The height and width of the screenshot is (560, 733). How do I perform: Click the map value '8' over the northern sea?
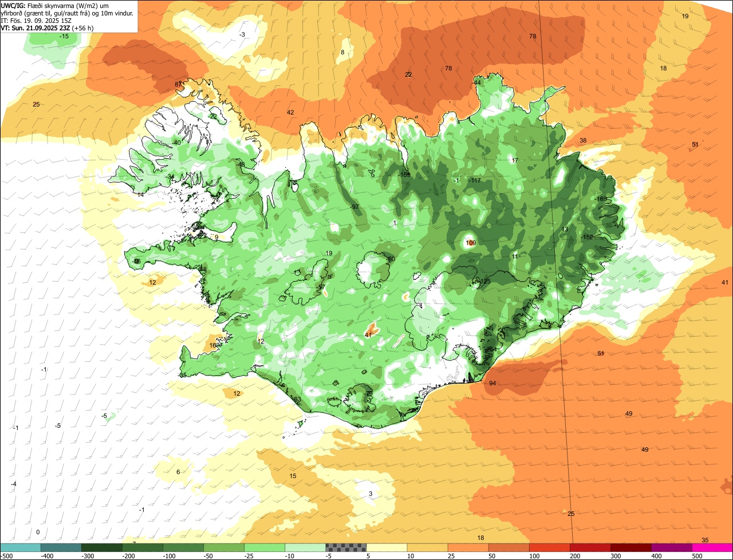click(342, 52)
